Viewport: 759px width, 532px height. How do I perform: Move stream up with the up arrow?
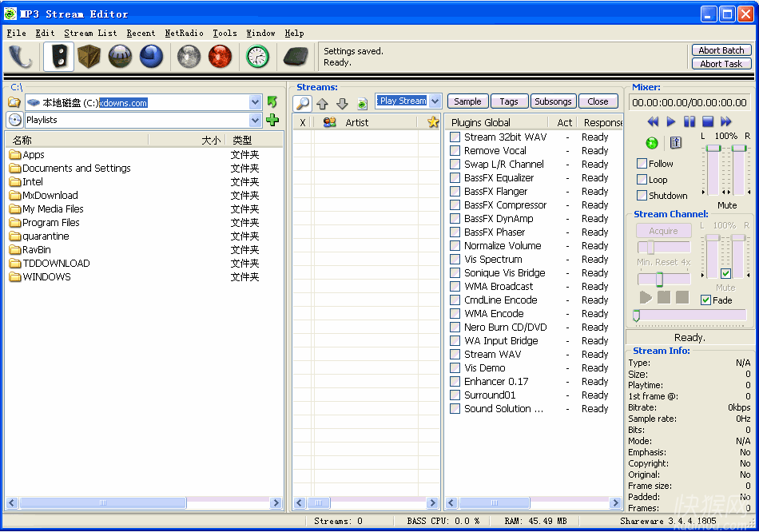(x=323, y=104)
